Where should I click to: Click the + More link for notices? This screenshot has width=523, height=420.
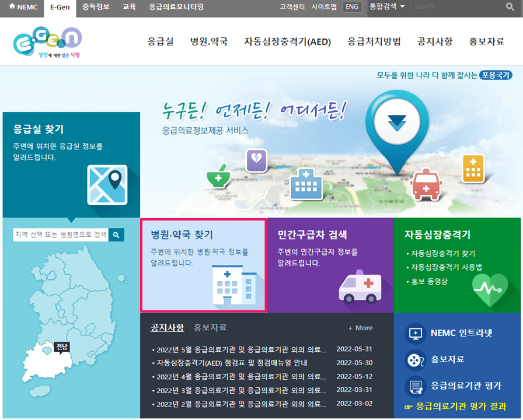click(360, 328)
